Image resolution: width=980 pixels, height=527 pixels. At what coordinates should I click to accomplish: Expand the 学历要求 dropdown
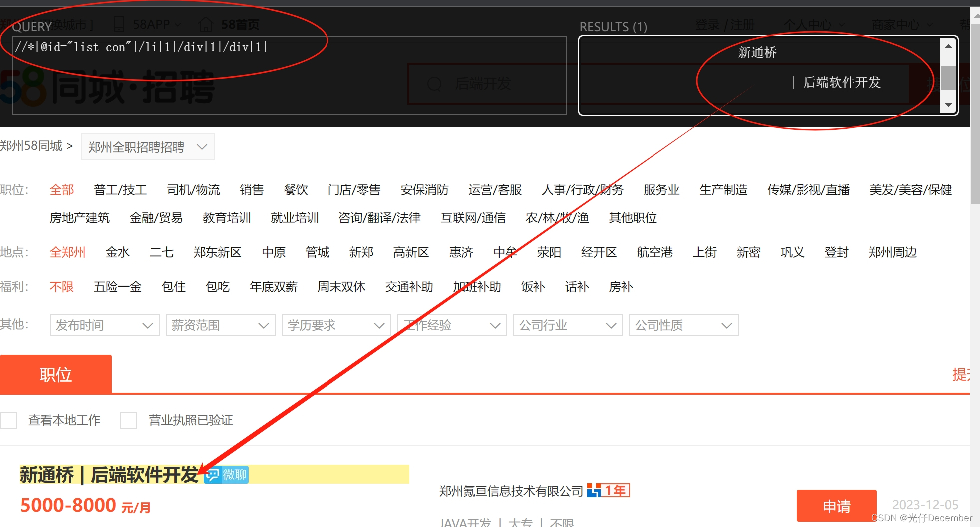click(336, 325)
